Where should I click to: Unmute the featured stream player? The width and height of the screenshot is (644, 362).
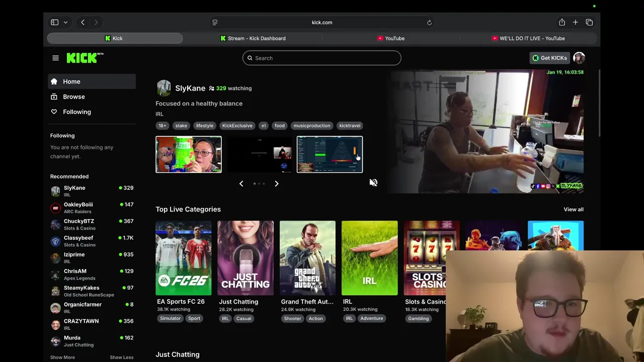point(373,183)
